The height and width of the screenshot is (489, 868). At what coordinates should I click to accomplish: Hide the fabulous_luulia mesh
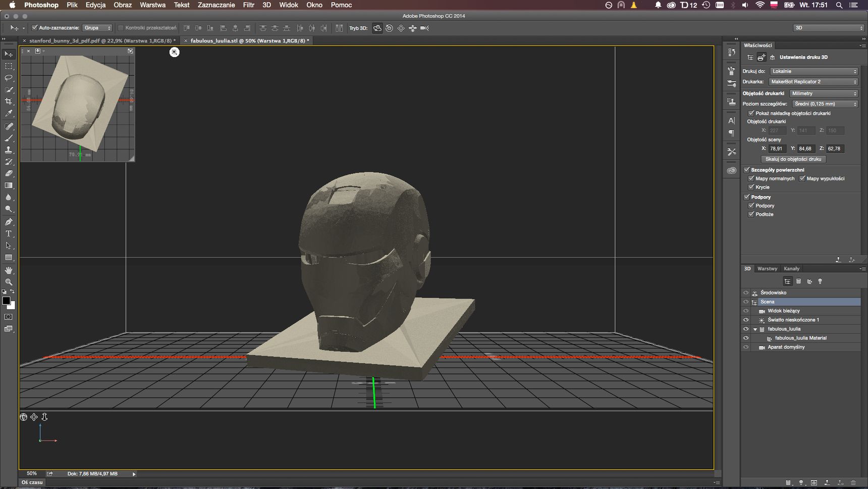(x=746, y=329)
